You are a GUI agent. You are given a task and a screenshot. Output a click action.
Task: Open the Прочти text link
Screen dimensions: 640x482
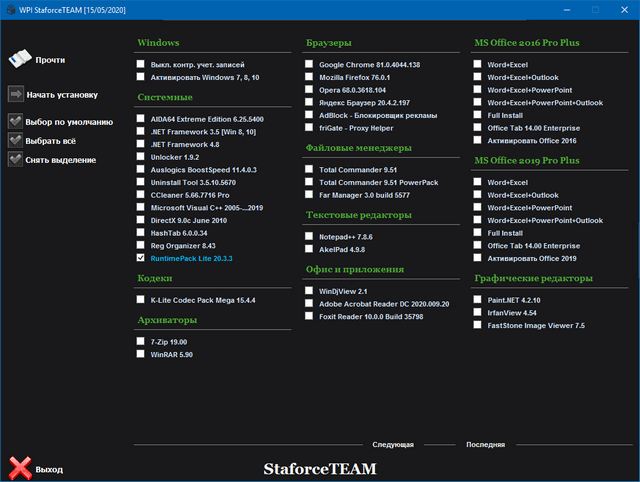[x=50, y=60]
